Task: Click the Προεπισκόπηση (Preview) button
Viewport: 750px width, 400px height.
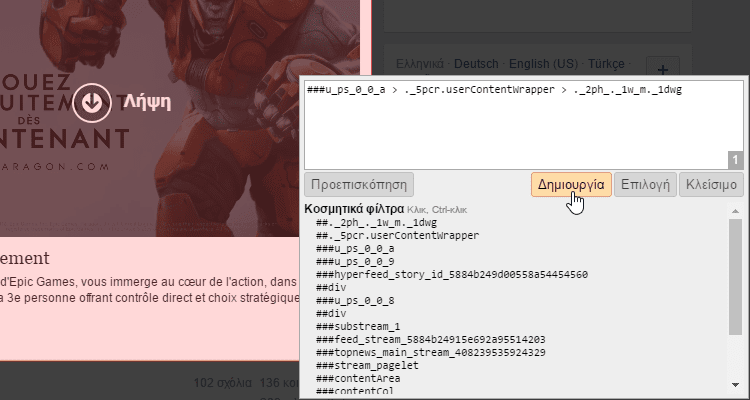Action: click(x=359, y=185)
